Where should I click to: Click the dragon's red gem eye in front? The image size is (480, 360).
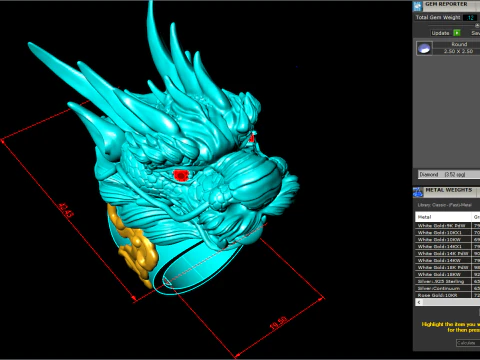pyautogui.click(x=181, y=175)
